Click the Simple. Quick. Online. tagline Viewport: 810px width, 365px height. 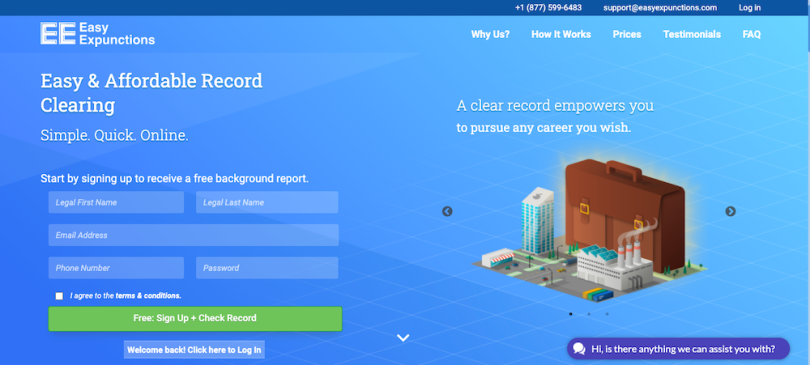coord(114,136)
